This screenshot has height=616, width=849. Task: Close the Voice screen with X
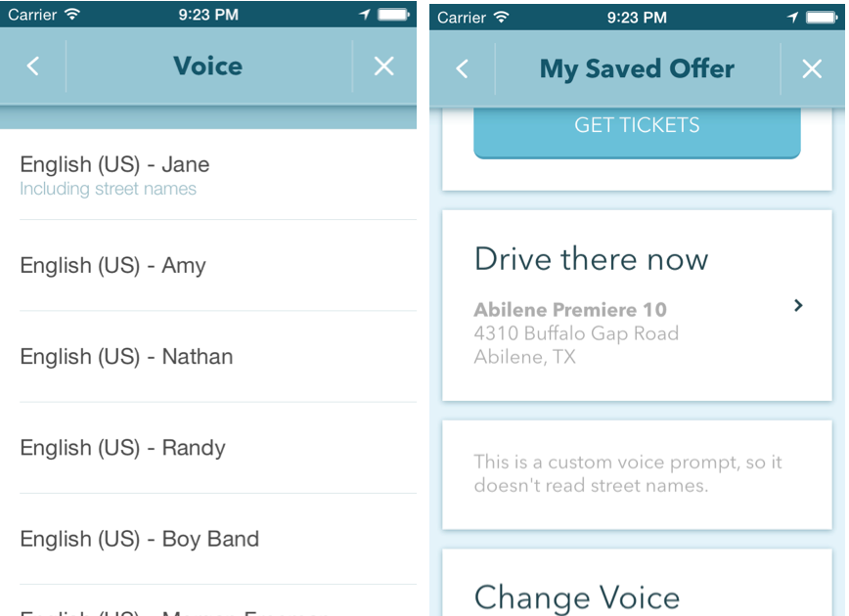coord(383,66)
